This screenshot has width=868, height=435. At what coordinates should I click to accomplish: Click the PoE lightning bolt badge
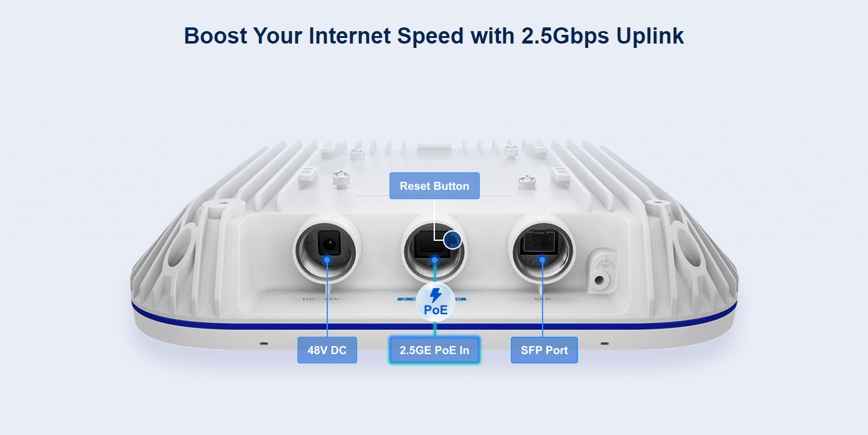click(x=435, y=302)
